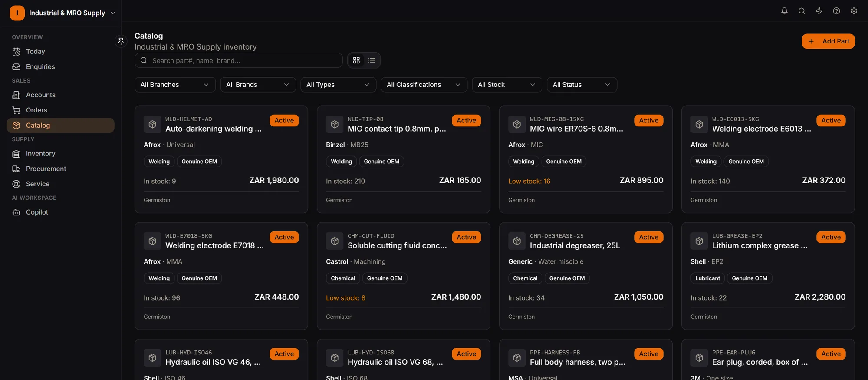Open the settings gear icon

coord(854,11)
